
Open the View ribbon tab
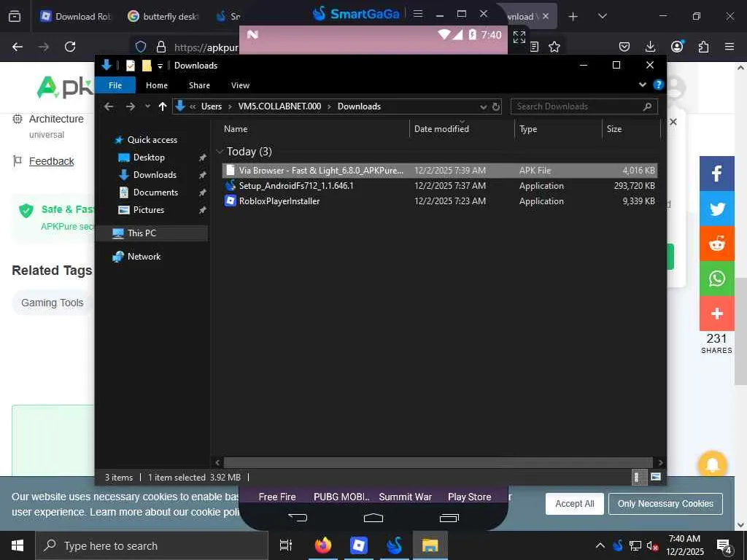point(240,85)
